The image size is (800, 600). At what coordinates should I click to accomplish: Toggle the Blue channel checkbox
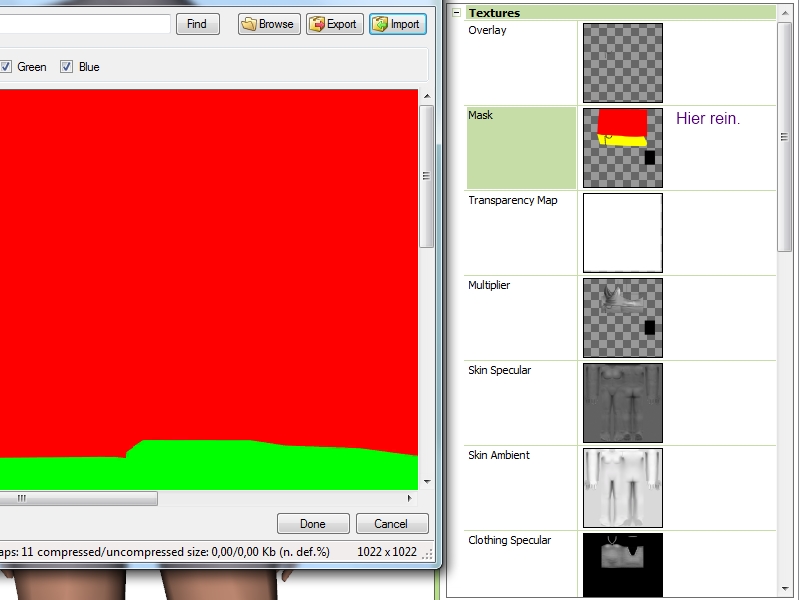tap(67, 67)
